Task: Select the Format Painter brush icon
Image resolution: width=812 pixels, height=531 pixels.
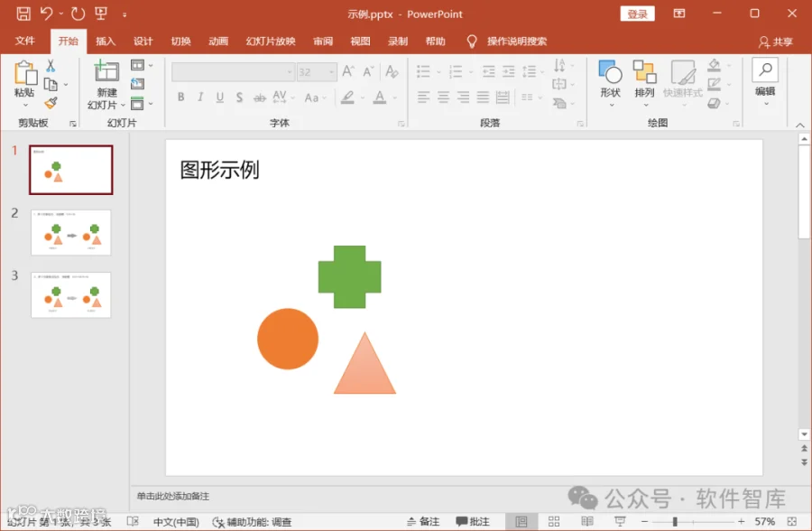Action: point(51,103)
